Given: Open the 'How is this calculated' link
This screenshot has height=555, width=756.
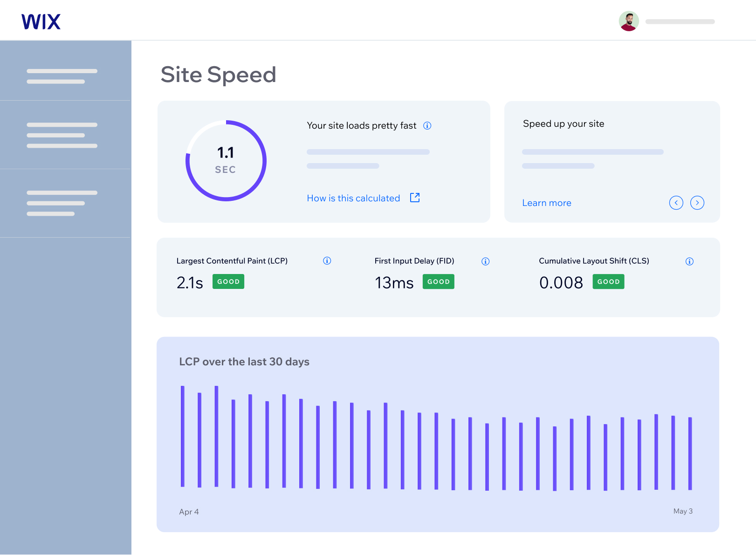Looking at the screenshot, I should click(353, 198).
